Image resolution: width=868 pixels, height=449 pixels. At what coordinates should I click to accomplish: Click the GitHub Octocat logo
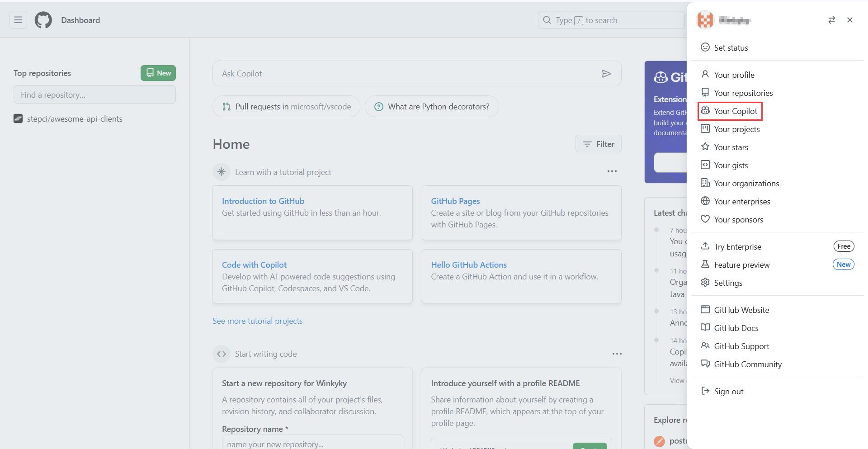43,20
